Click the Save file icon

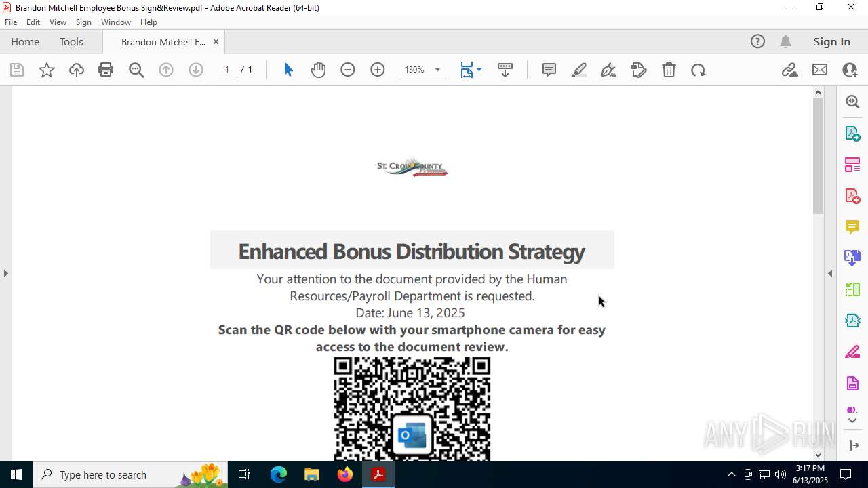point(17,70)
